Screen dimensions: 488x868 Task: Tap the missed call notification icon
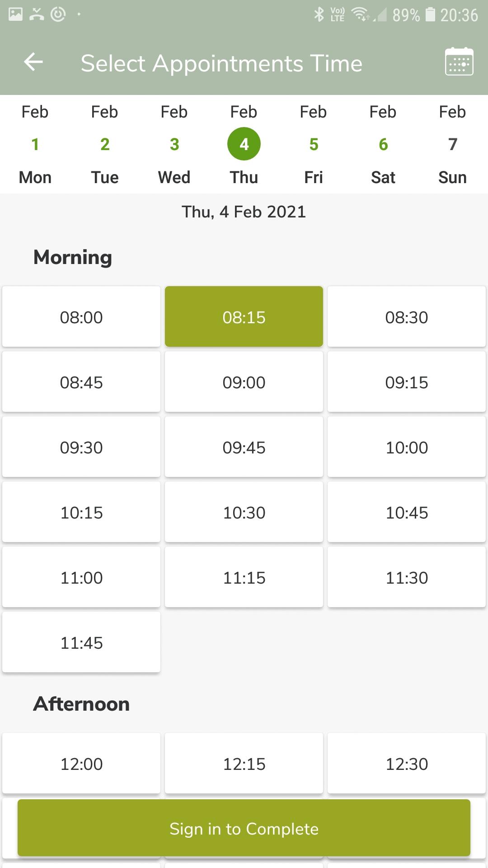[37, 14]
